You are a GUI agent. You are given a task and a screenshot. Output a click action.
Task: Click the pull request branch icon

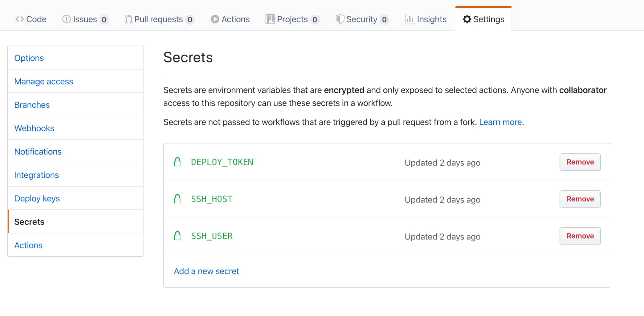pos(128,19)
